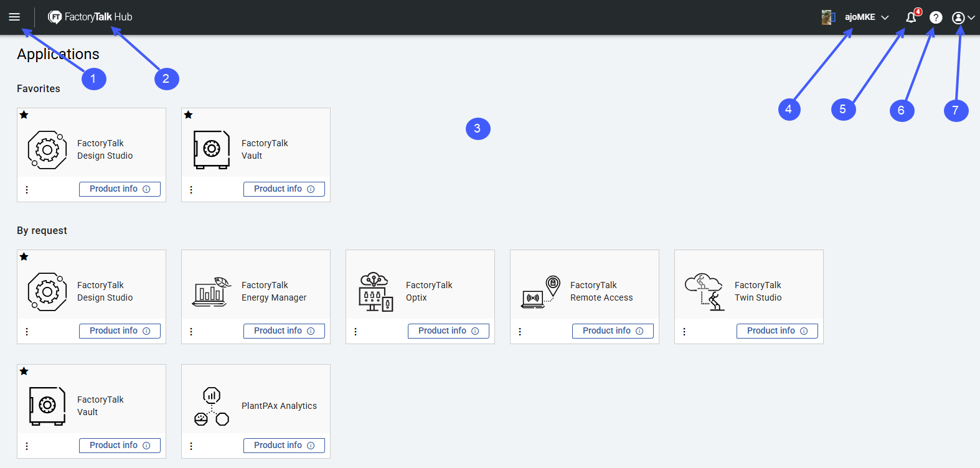Click the PlantPAx Analytics title
The width and height of the screenshot is (980, 468).
(279, 406)
